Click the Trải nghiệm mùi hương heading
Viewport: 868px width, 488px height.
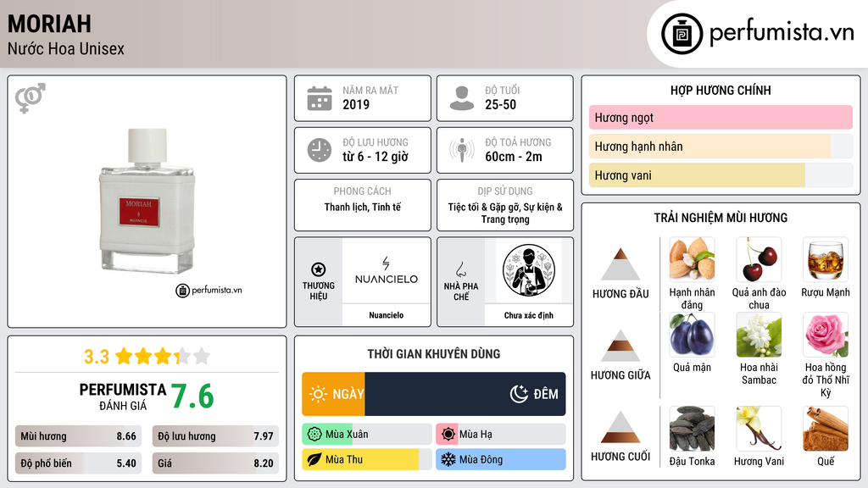(721, 218)
